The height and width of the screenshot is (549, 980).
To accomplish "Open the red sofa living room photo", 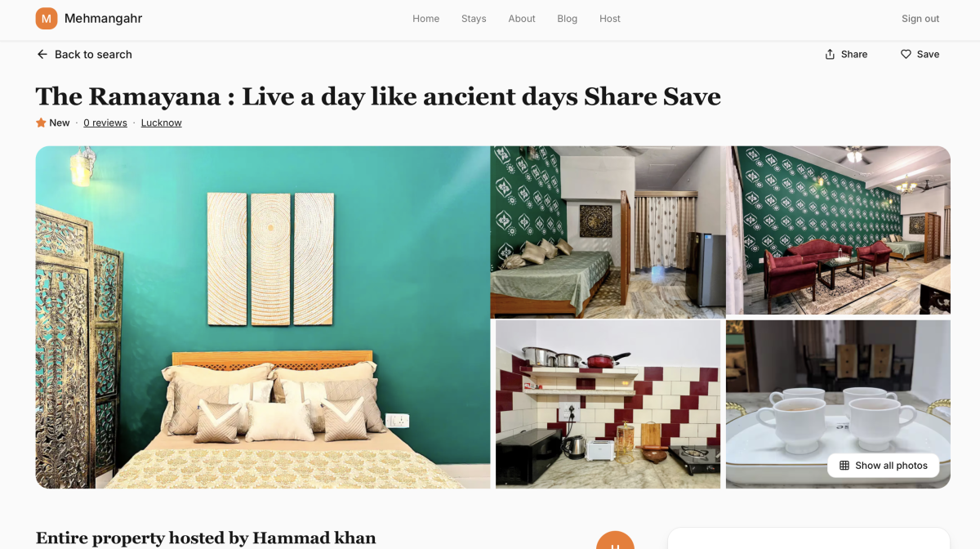I will (839, 230).
